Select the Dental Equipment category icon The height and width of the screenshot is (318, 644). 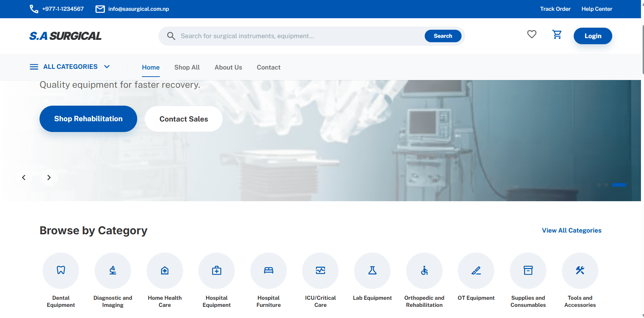coord(60,270)
